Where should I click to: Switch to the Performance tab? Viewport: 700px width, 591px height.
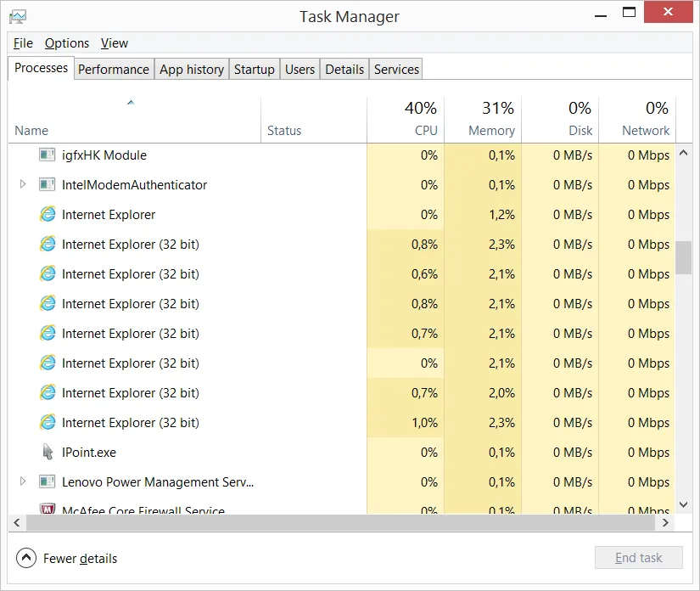point(114,70)
